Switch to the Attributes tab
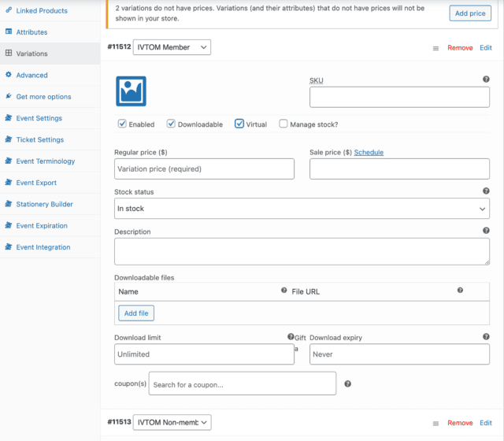 pos(31,32)
